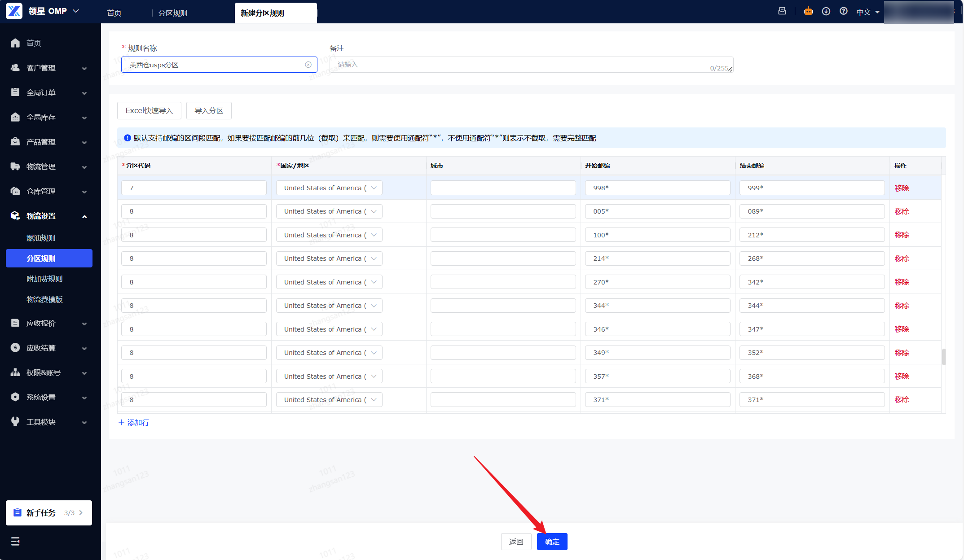This screenshot has height=560, width=964.
Task: Switch to the 分区规则 tab
Action: click(173, 13)
